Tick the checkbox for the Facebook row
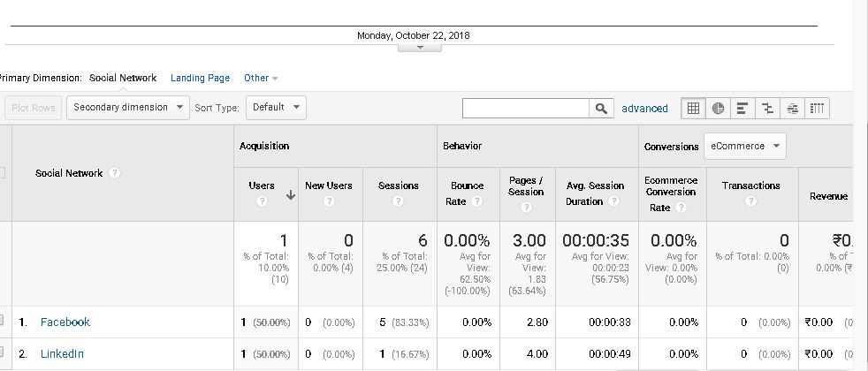868x371 pixels. coord(3,322)
